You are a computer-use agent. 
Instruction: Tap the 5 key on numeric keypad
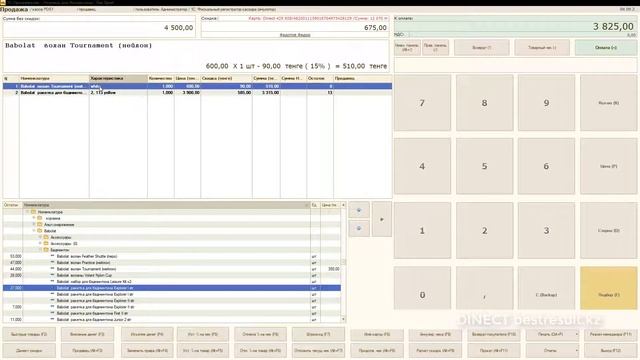[x=484, y=166]
